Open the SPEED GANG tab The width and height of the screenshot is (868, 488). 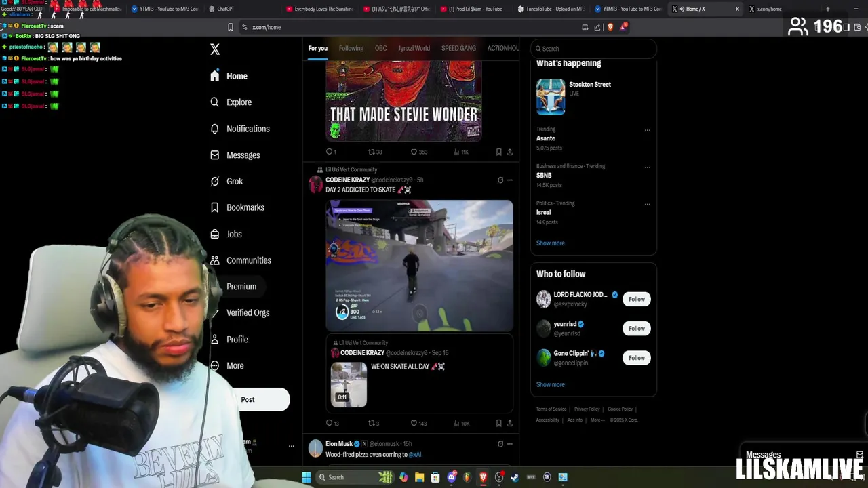point(458,48)
